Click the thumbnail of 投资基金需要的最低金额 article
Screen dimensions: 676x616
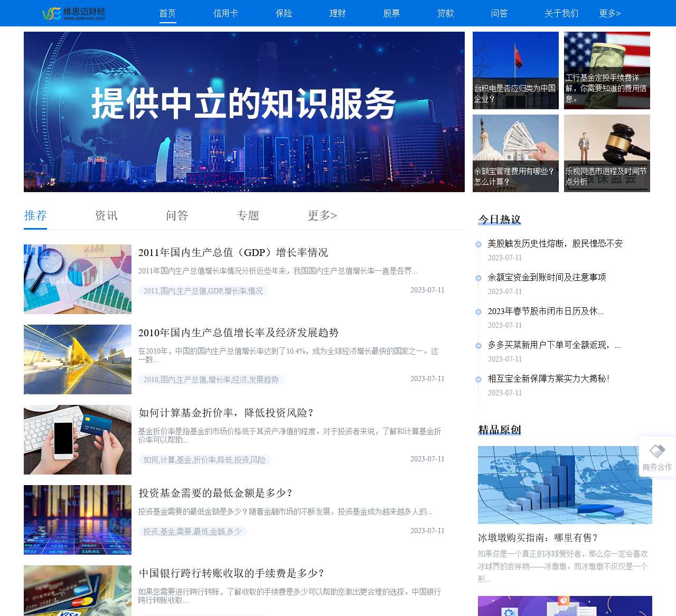[x=77, y=520]
